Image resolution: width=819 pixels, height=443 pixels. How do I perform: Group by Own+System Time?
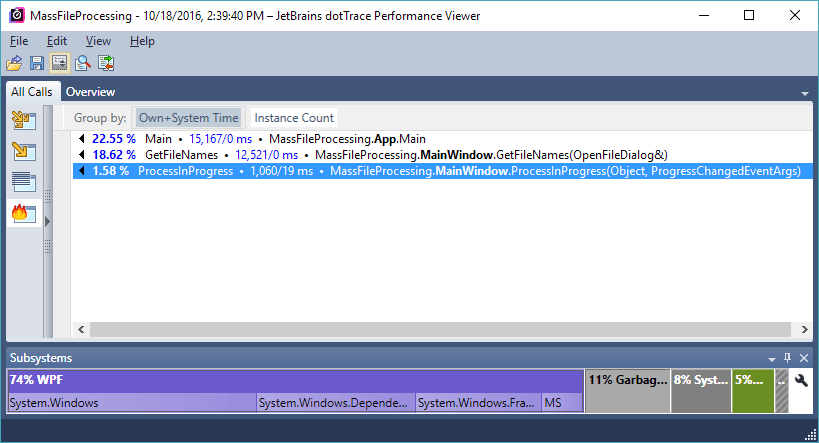189,118
